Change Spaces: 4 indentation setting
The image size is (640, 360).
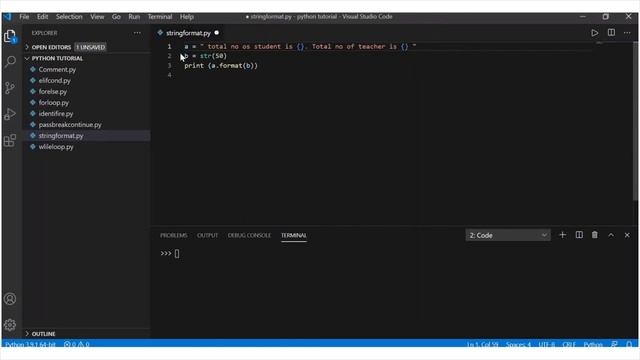tap(518, 344)
